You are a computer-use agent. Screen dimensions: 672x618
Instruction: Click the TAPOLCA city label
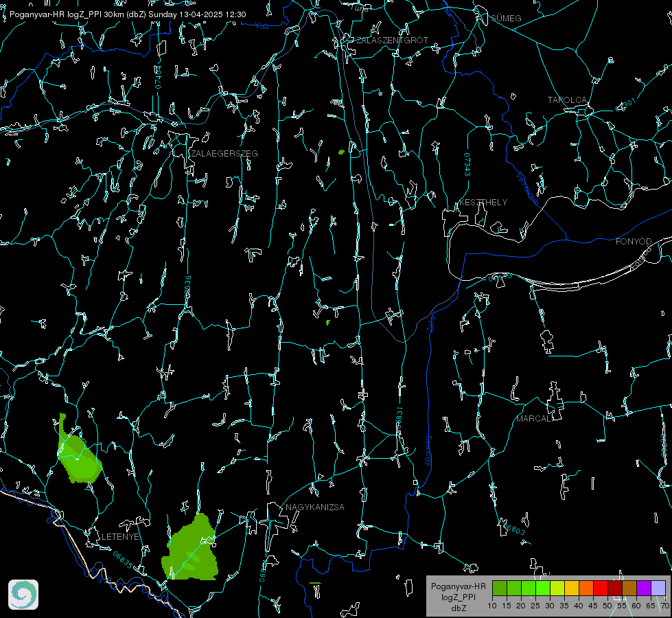click(567, 100)
